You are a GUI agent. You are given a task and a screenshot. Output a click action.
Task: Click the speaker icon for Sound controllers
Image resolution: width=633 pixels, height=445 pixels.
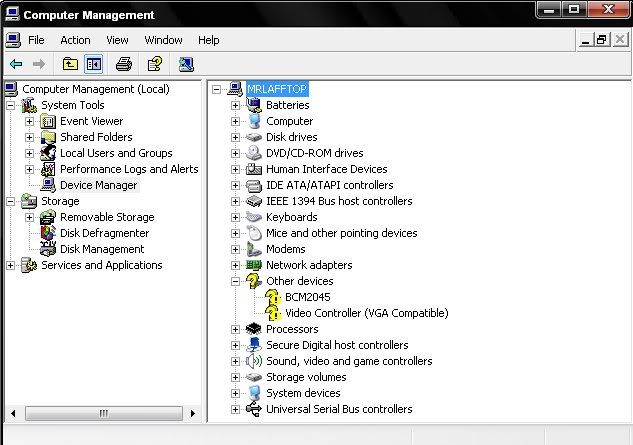(x=254, y=361)
